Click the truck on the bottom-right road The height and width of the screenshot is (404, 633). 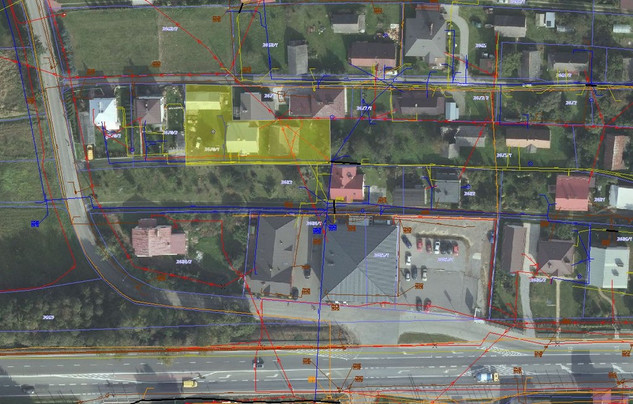click(485, 375)
